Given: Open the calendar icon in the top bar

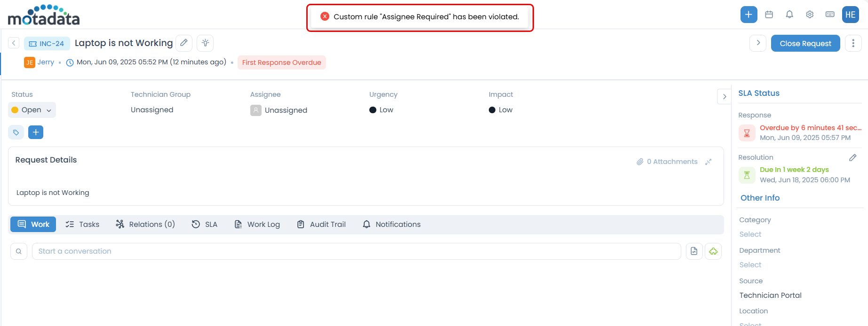Looking at the screenshot, I should pos(769,15).
